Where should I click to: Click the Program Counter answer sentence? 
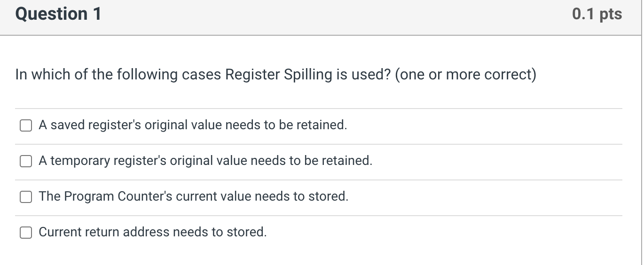pos(194,196)
